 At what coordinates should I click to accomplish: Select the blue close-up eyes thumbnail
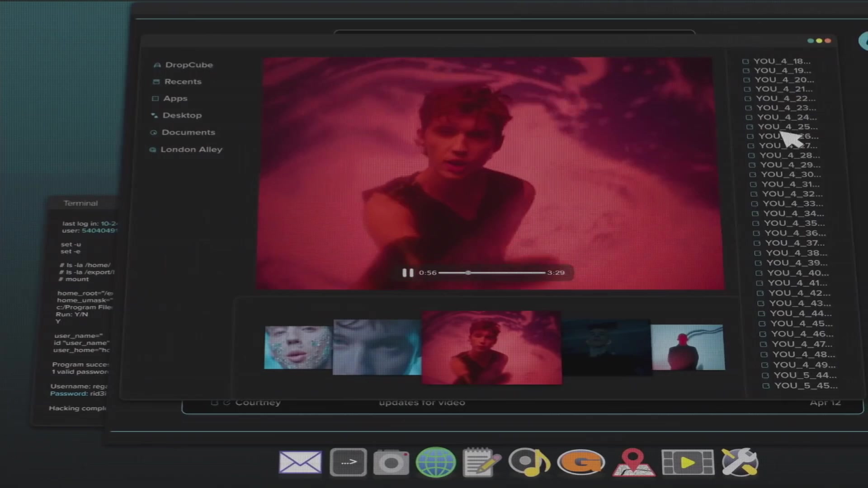tap(377, 347)
